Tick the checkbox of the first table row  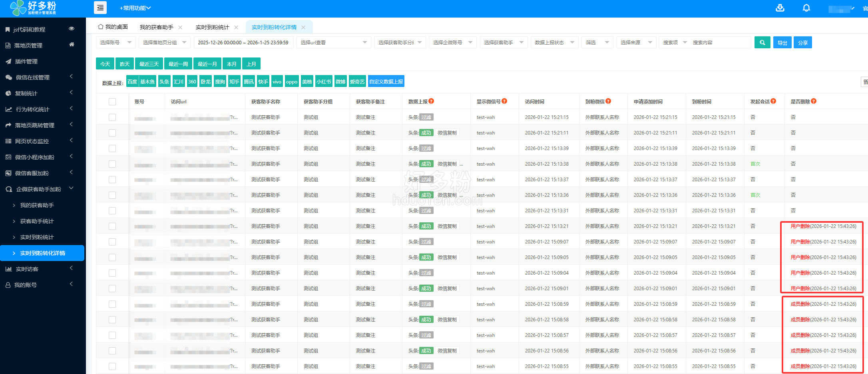[x=112, y=117]
